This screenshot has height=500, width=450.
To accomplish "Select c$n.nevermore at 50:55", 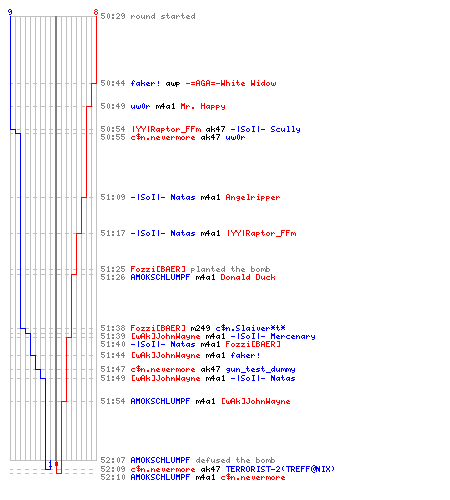I will tap(163, 137).
